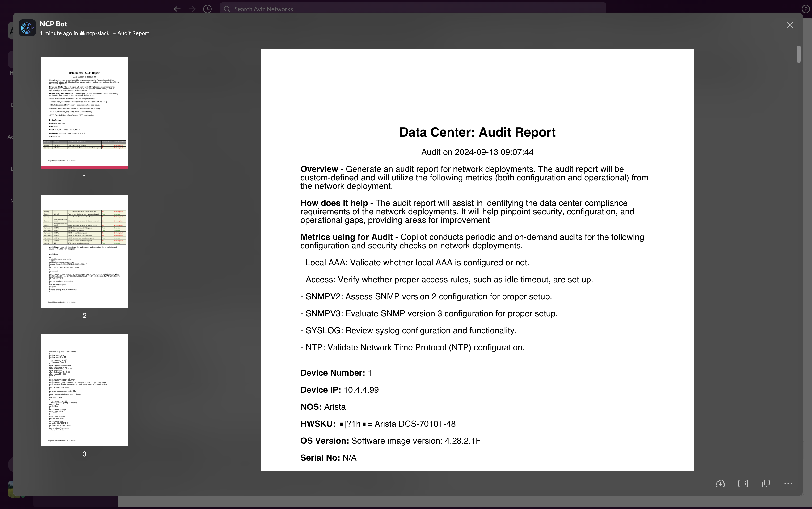Click the Audit Report file title
This screenshot has width=812, height=509.
pos(133,33)
